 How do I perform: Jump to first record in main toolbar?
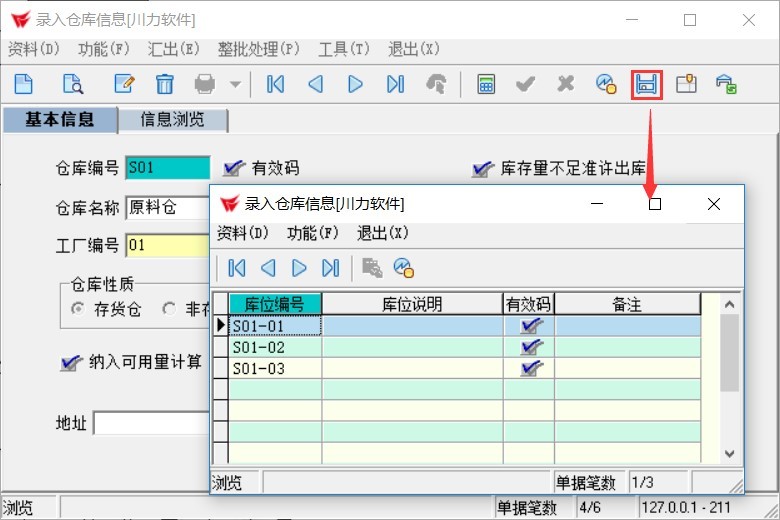(x=276, y=85)
